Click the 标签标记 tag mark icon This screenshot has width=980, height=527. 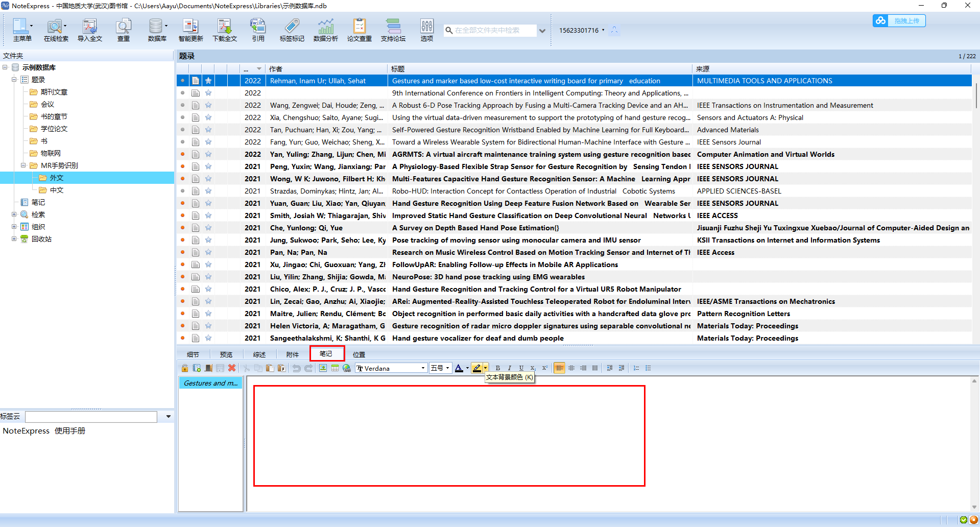pos(292,30)
